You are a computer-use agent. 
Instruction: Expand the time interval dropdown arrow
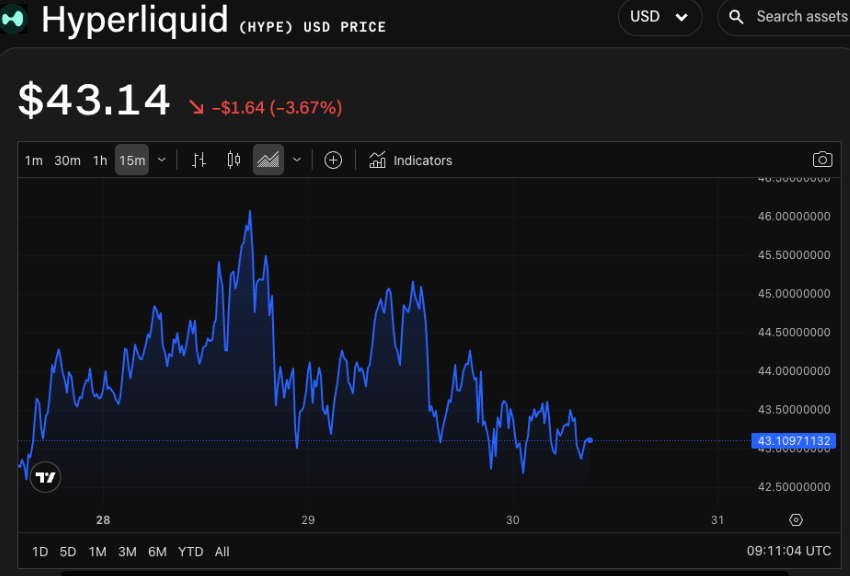[x=162, y=160]
